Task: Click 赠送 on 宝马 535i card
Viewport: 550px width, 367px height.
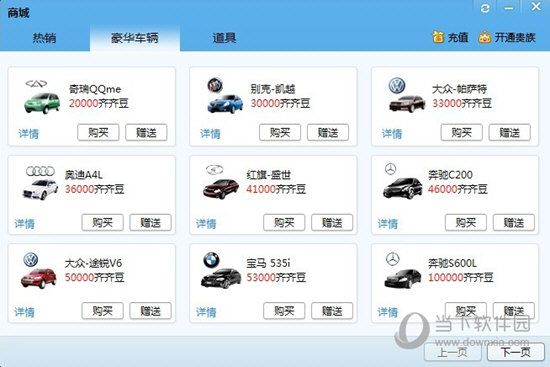Action: pos(332,311)
